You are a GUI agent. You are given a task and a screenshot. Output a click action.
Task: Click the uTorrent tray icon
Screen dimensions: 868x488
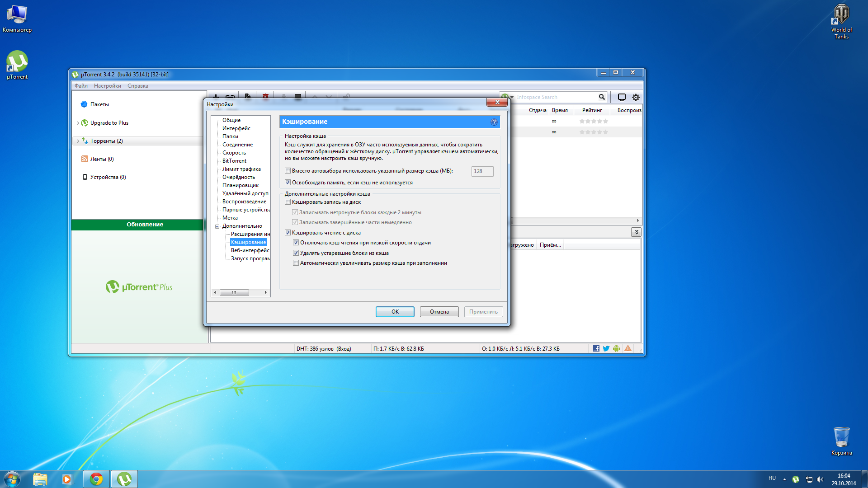pyautogui.click(x=796, y=479)
